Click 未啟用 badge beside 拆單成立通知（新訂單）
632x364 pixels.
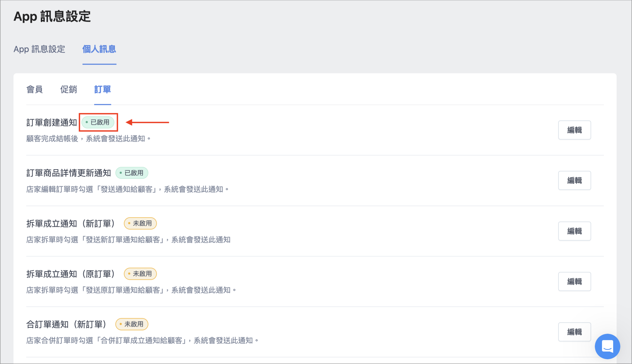pyautogui.click(x=140, y=223)
